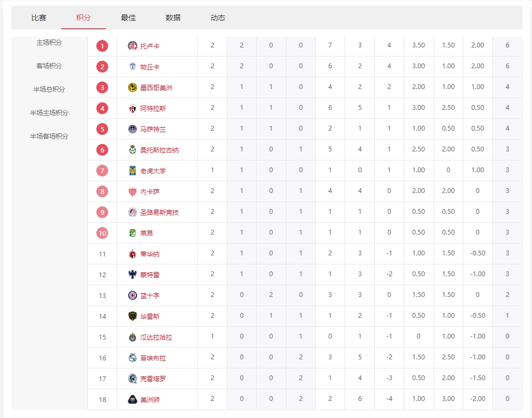Select 客场积分 in the left sidebar
532x418 pixels.
pos(49,66)
